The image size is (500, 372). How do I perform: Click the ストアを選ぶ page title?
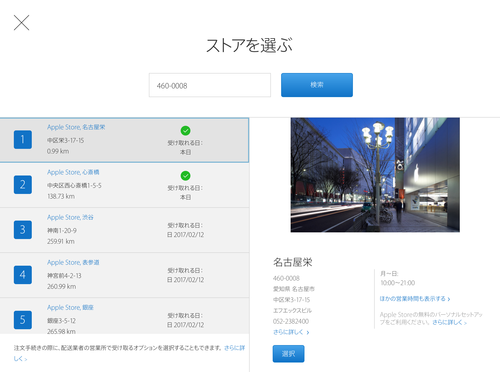pos(249,45)
